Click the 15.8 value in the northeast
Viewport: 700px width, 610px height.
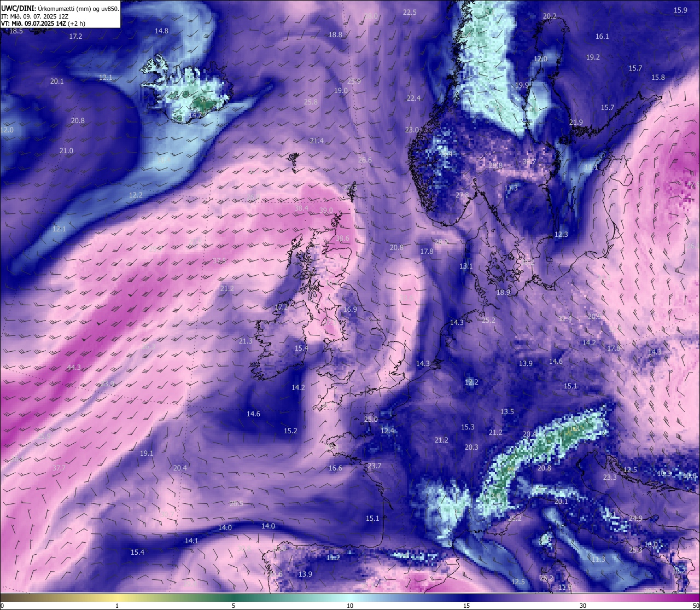pos(658,78)
